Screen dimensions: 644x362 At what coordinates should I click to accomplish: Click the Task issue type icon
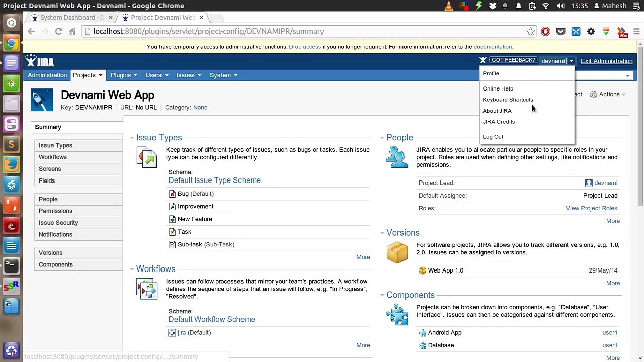tap(172, 232)
